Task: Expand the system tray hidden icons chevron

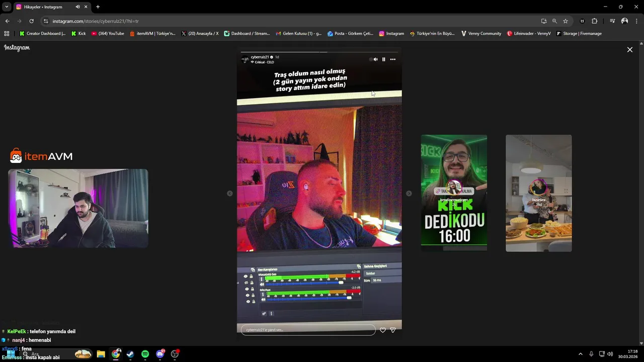Action: tap(580, 354)
